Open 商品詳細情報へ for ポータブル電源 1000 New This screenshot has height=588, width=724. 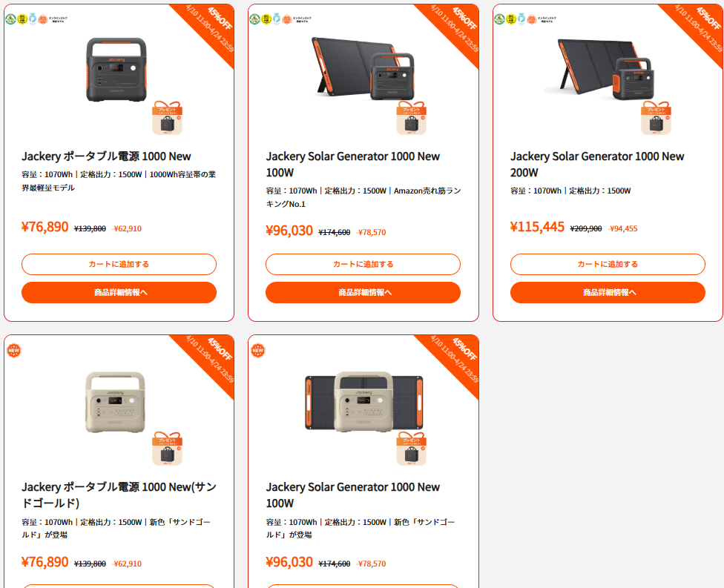[119, 293]
